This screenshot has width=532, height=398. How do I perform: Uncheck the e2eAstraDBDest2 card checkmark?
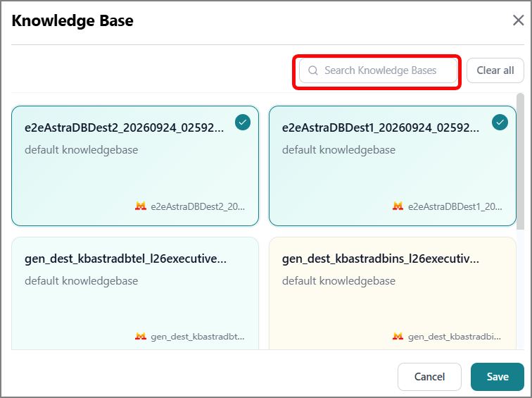coord(243,123)
